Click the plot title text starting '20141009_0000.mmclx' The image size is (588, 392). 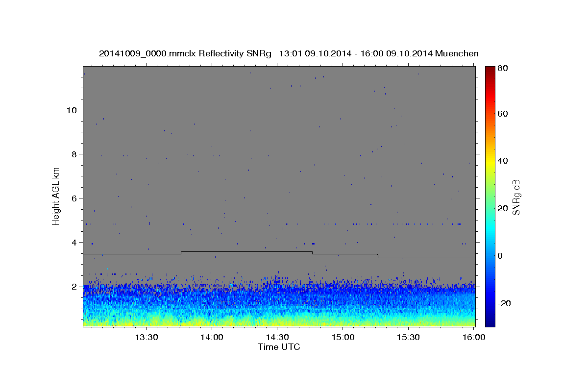[289, 53]
